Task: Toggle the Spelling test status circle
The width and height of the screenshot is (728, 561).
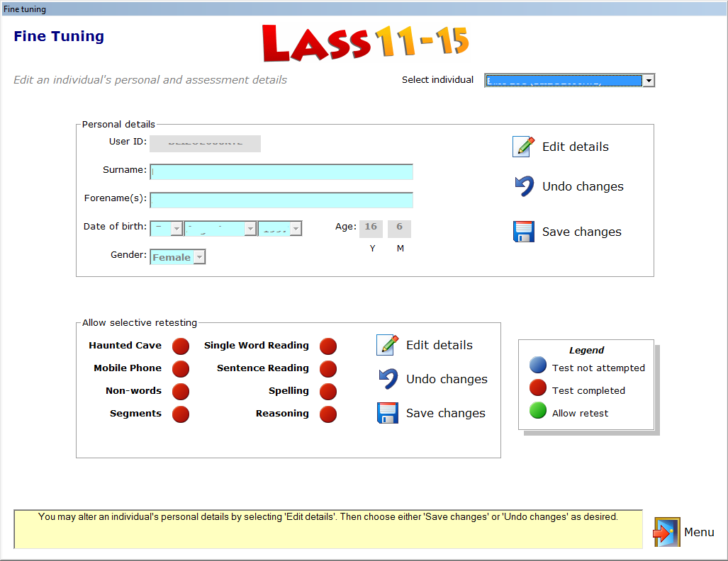Action: click(x=327, y=391)
